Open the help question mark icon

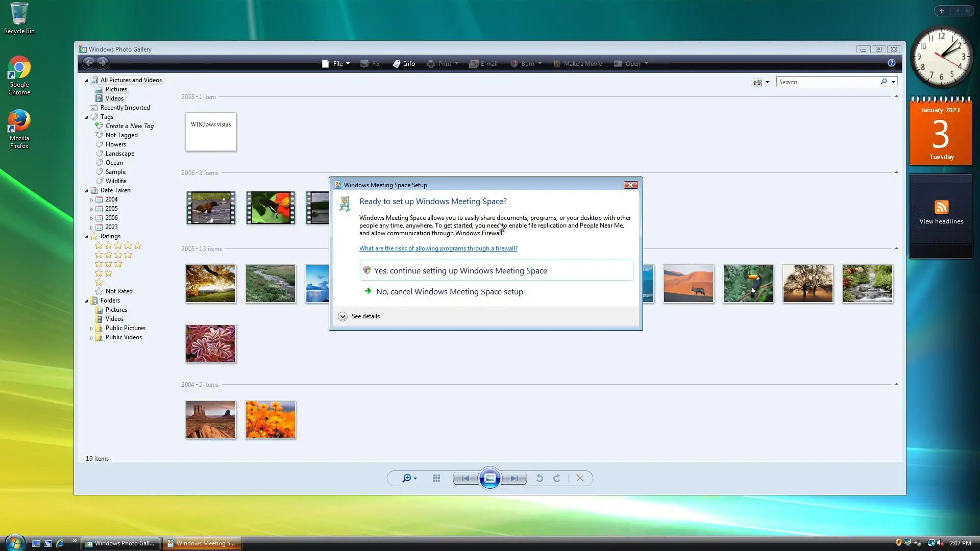[891, 63]
